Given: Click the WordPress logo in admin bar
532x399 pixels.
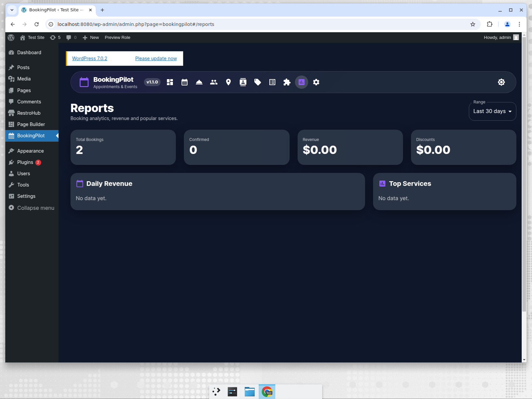Looking at the screenshot, I should click(11, 38).
